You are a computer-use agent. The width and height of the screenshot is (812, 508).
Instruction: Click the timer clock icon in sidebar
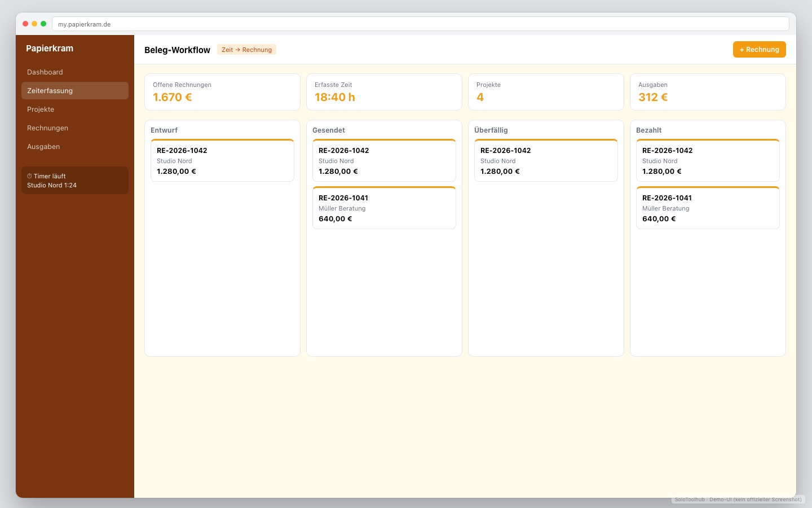click(29, 176)
